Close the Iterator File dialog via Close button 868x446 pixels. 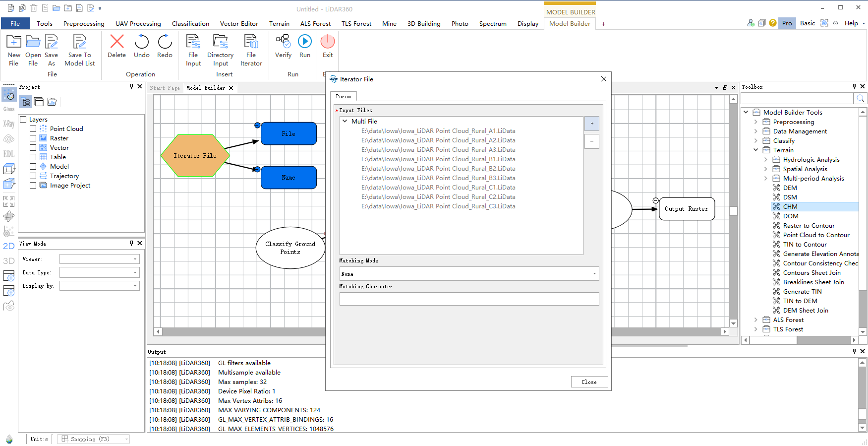point(589,382)
